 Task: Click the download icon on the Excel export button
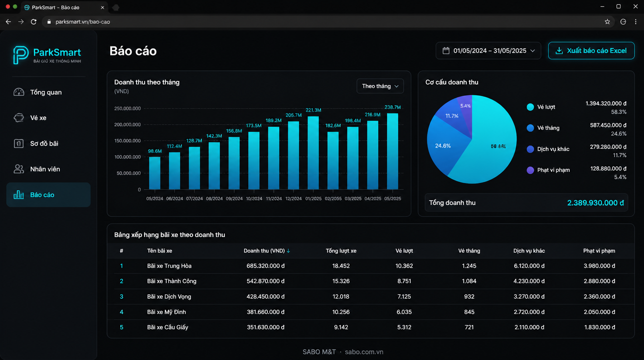tap(559, 51)
